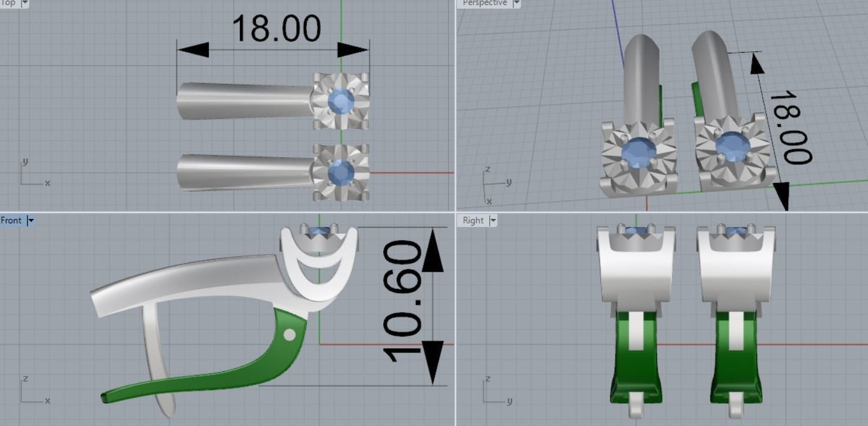The image size is (868, 426).
Task: Select the Right viewport title label
Action: (473, 221)
